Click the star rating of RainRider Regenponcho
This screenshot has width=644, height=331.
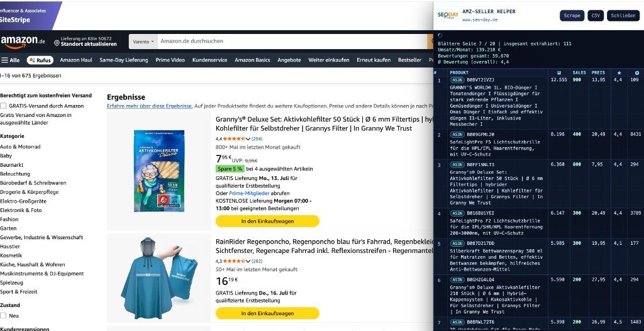click(x=234, y=261)
